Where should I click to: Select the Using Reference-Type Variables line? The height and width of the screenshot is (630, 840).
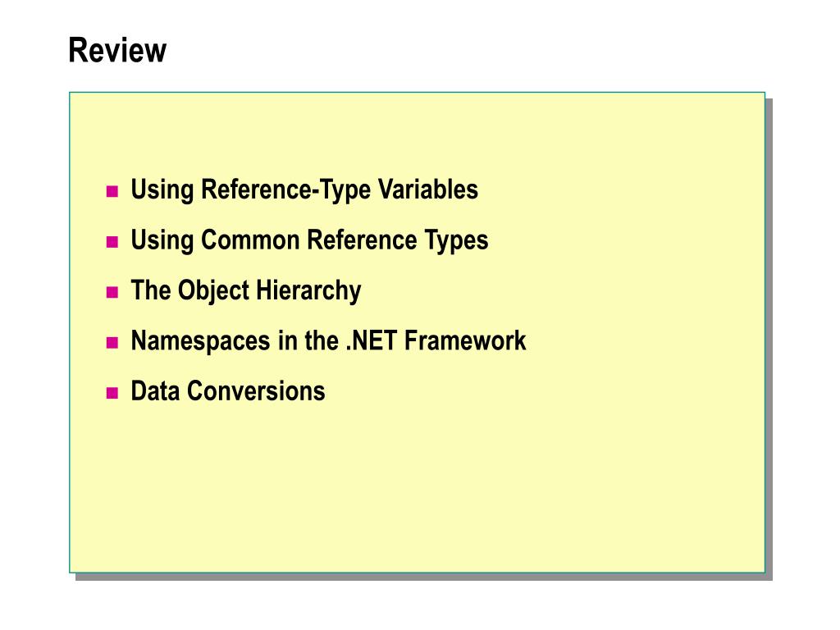click(x=304, y=189)
